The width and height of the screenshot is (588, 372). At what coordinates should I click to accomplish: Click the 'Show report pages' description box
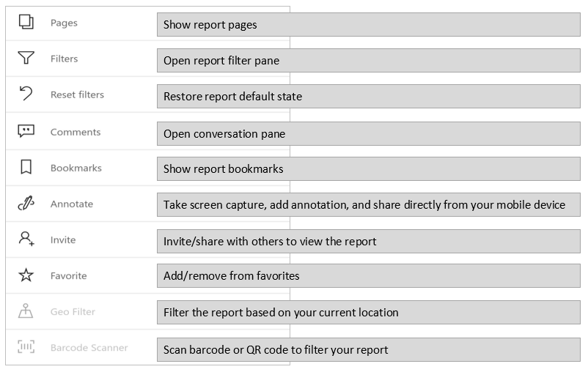(368, 25)
